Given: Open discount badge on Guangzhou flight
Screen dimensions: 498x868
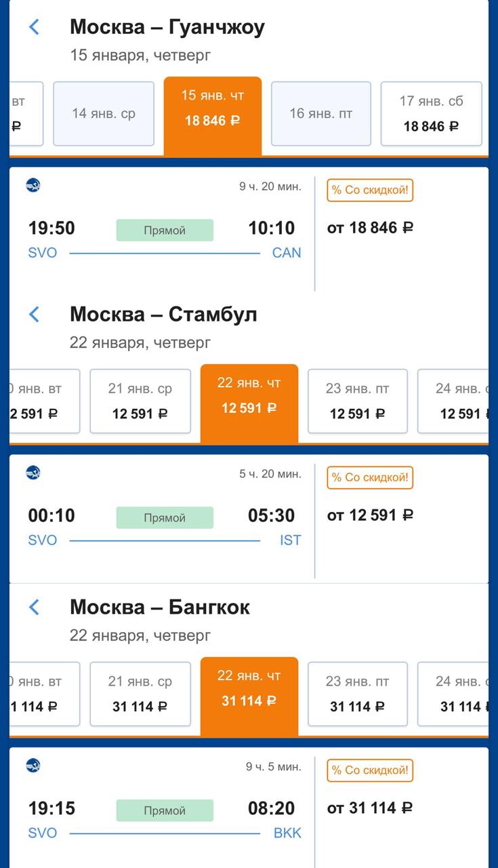Looking at the screenshot, I should (370, 191).
